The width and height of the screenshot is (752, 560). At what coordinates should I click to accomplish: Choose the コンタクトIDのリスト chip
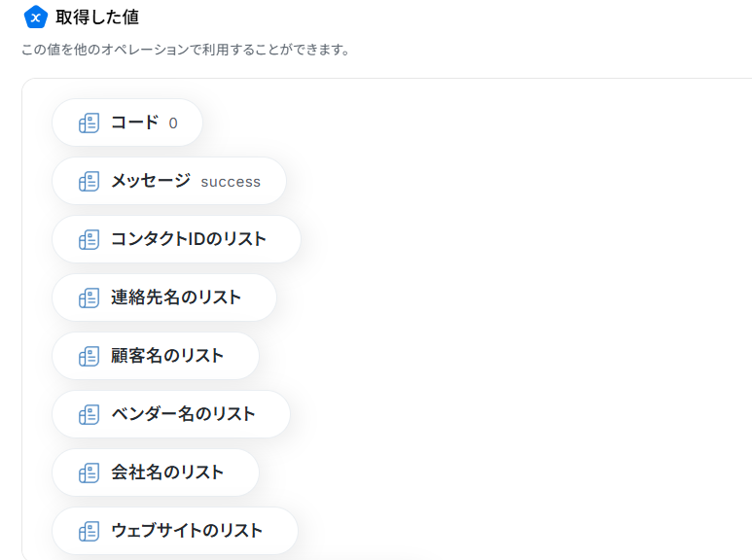188,239
